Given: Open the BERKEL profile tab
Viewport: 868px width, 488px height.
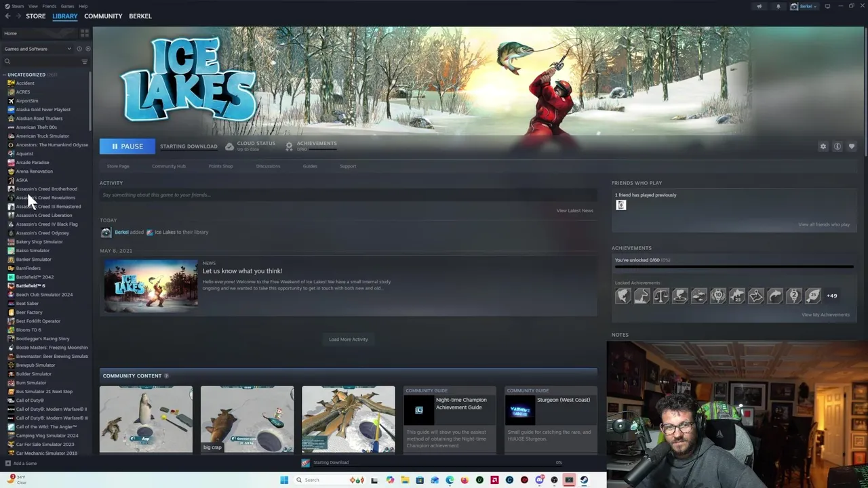Looking at the screenshot, I should (x=140, y=16).
